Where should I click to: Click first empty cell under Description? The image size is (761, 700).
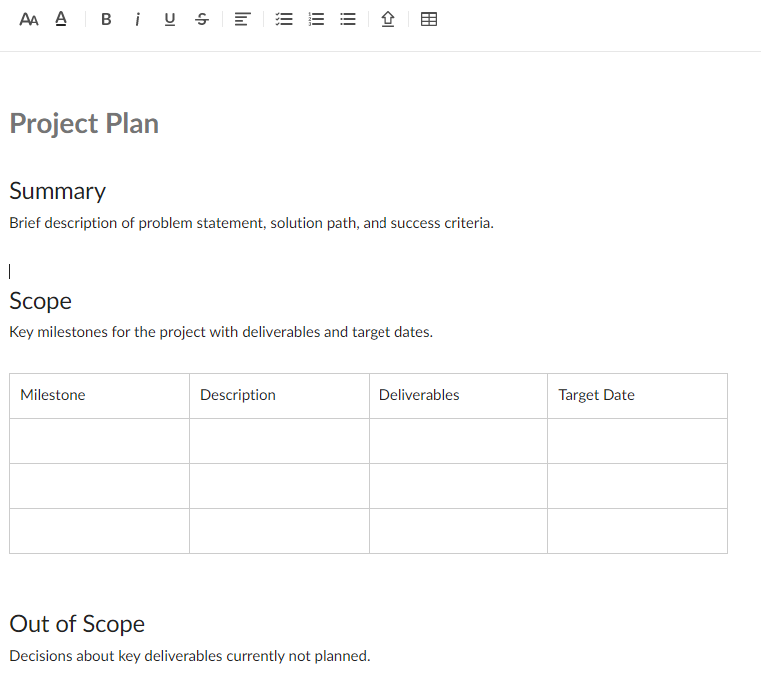pyautogui.click(x=279, y=441)
